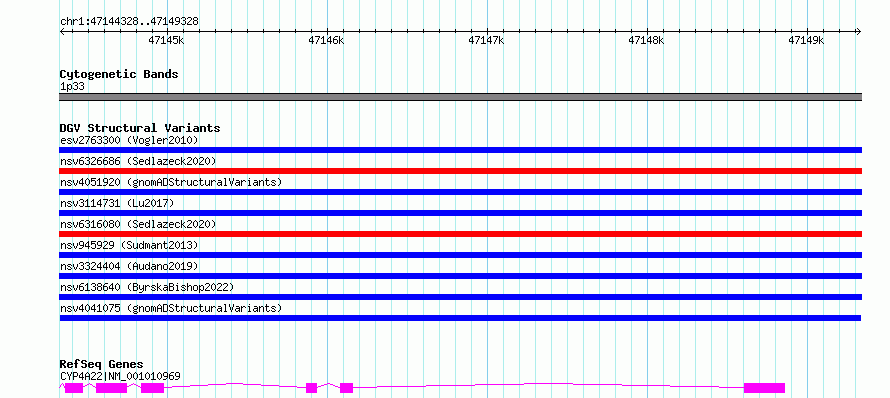Select the Cytogenetic Bands track title

(x=119, y=74)
